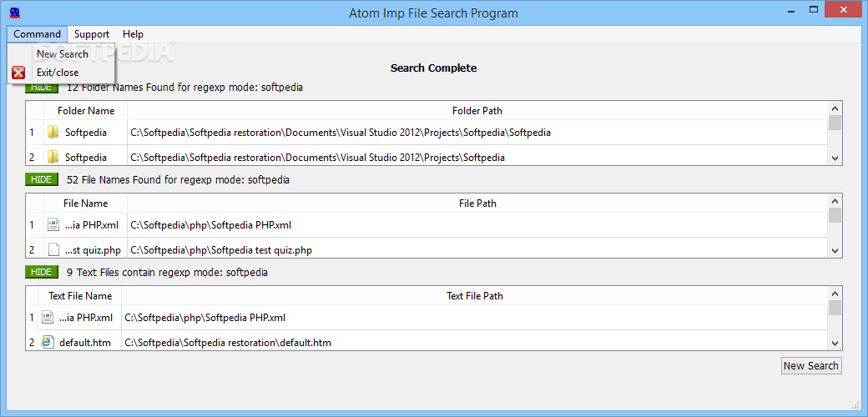Image resolution: width=868 pixels, height=417 pixels.
Task: Click the Text File Name column header
Action: (80, 295)
